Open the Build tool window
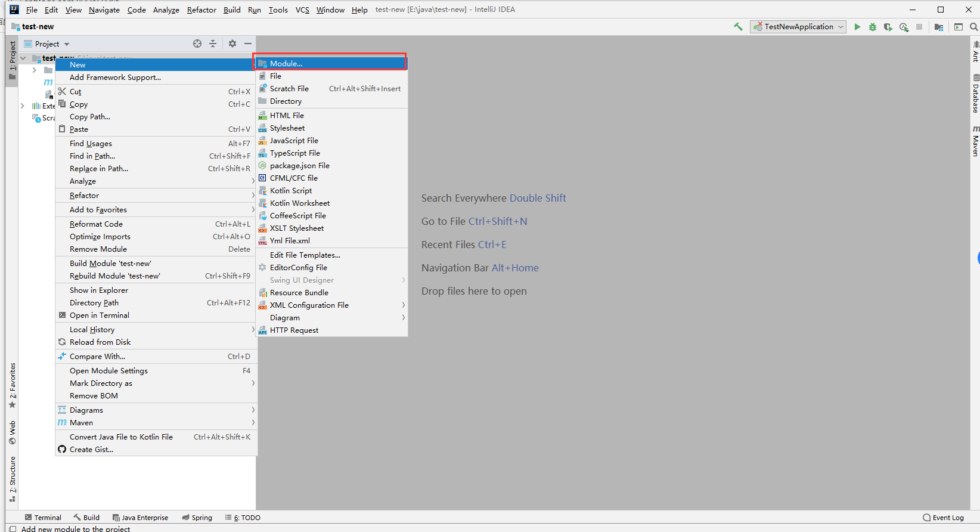Image resolution: width=980 pixels, height=532 pixels. coord(86,518)
